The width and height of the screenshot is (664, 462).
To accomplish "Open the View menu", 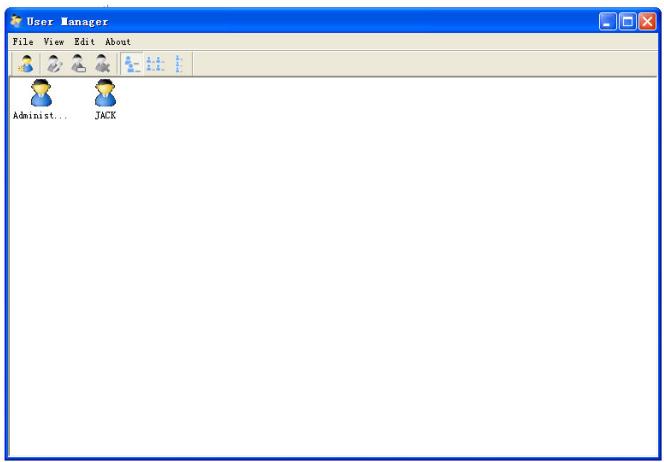I will click(54, 41).
